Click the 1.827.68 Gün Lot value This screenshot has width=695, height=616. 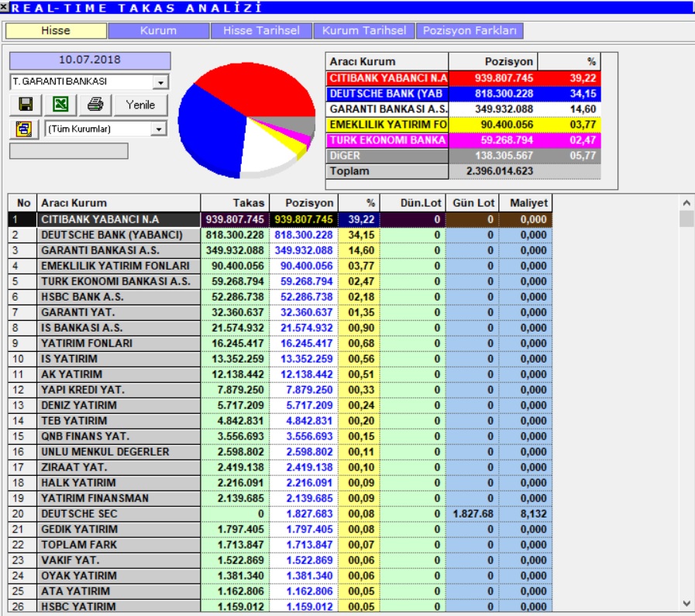(473, 514)
